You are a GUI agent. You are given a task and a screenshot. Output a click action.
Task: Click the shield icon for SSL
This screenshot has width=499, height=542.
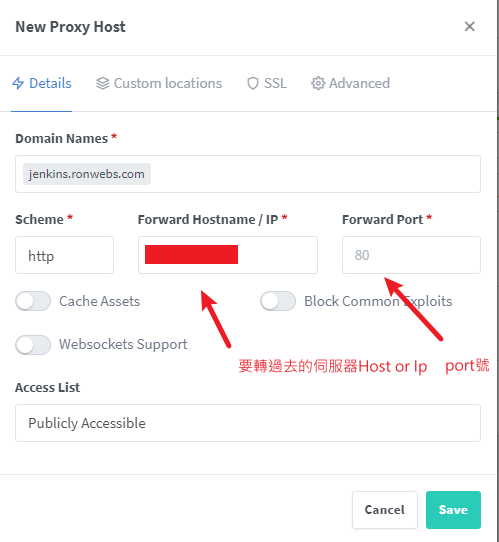pyautogui.click(x=253, y=83)
